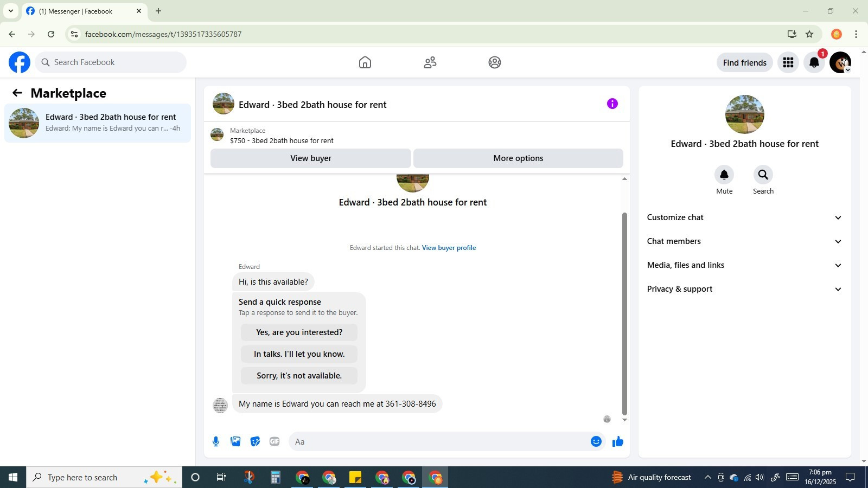This screenshot has width=868, height=488.
Task: Open the account profile avatar menu
Action: [x=840, y=62]
